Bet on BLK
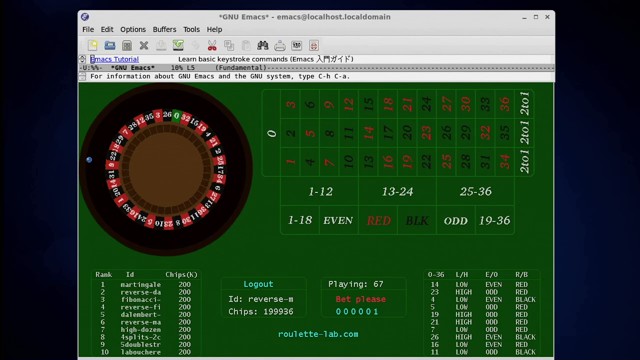 coord(417,220)
